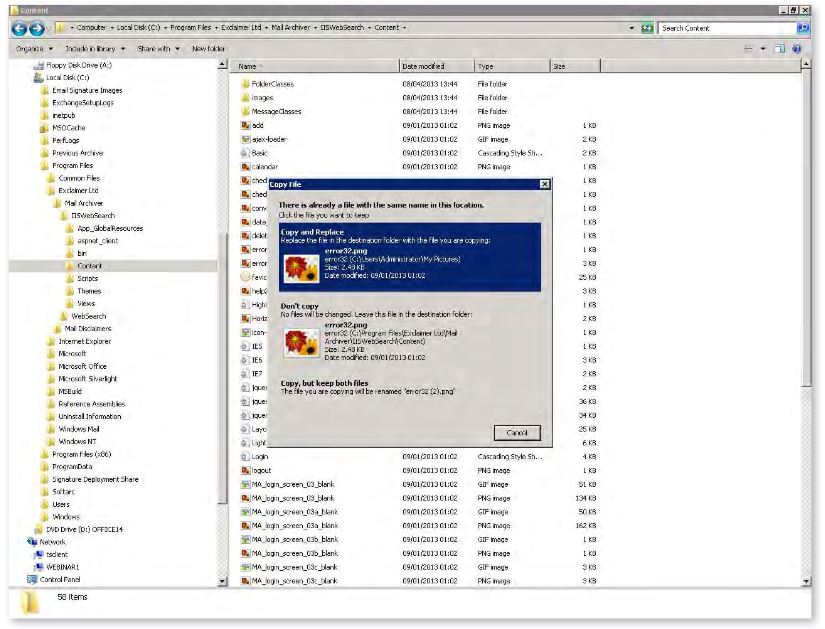Image resolution: width=825 pixels, height=629 pixels.
Task: Select the Login stylesheet file icon
Action: click(245, 456)
